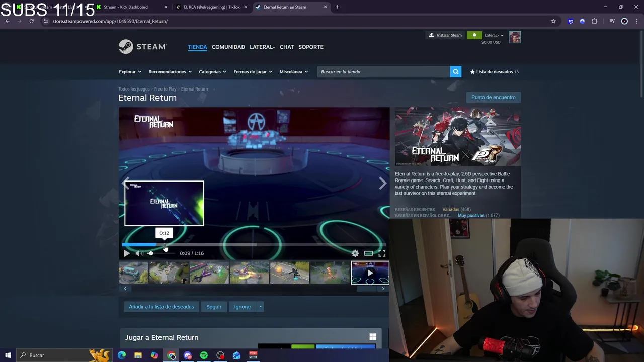Open the LateraL- account dropdown

(494, 35)
